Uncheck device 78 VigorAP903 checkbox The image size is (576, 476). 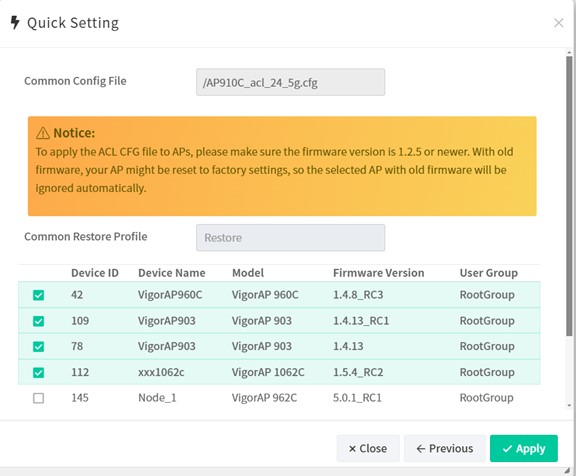[x=39, y=346]
